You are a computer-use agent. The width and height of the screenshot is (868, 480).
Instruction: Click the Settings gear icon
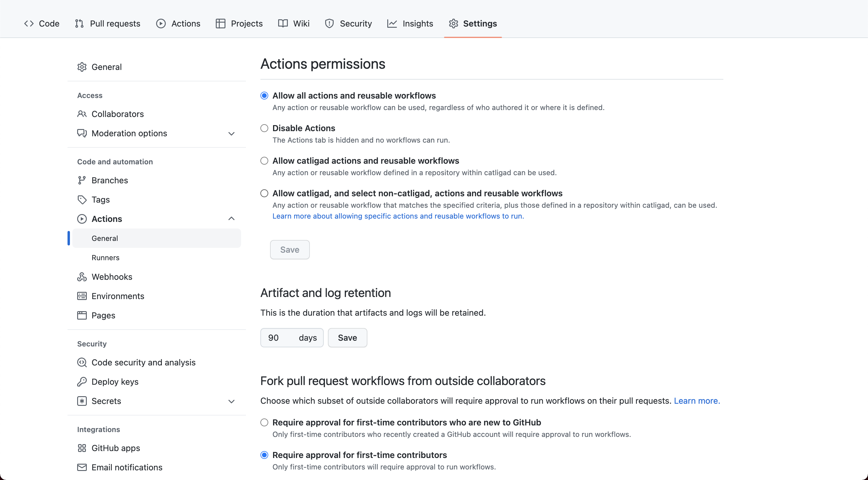click(x=454, y=24)
